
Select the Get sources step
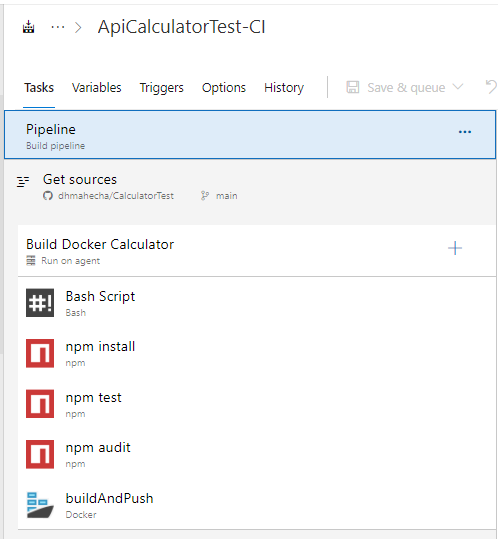[x=250, y=187]
